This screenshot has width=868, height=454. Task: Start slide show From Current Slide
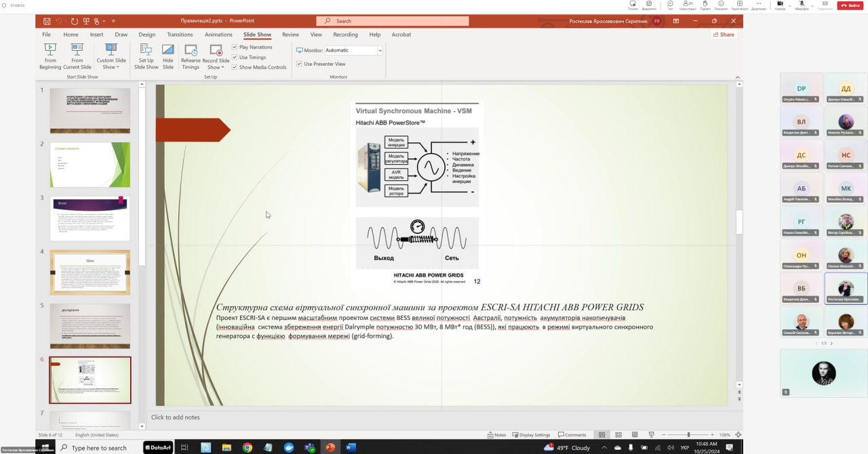[x=77, y=56]
